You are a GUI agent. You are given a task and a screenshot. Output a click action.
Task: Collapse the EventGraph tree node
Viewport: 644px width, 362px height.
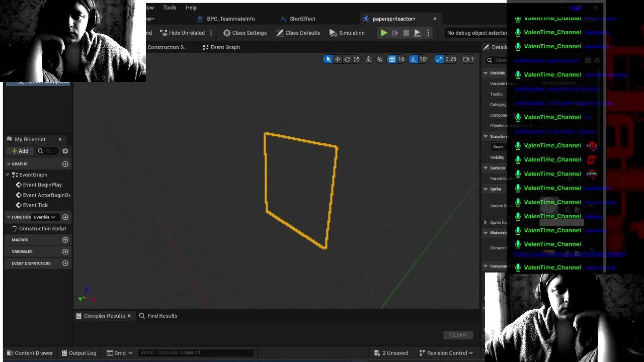pos(9,175)
